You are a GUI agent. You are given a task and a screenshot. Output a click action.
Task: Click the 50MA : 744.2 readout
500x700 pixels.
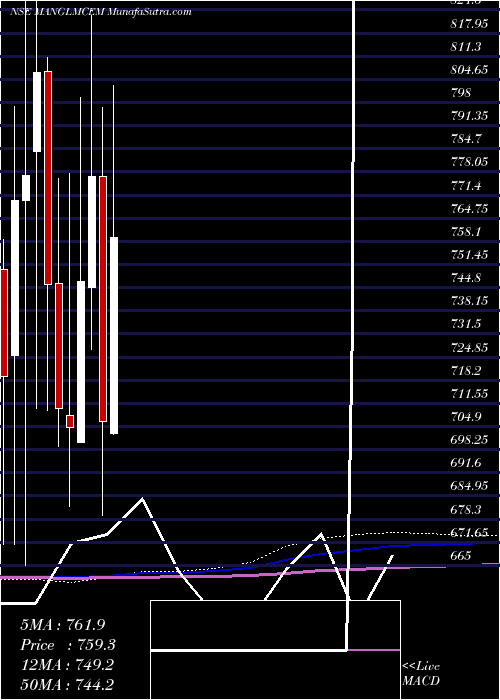(68, 686)
